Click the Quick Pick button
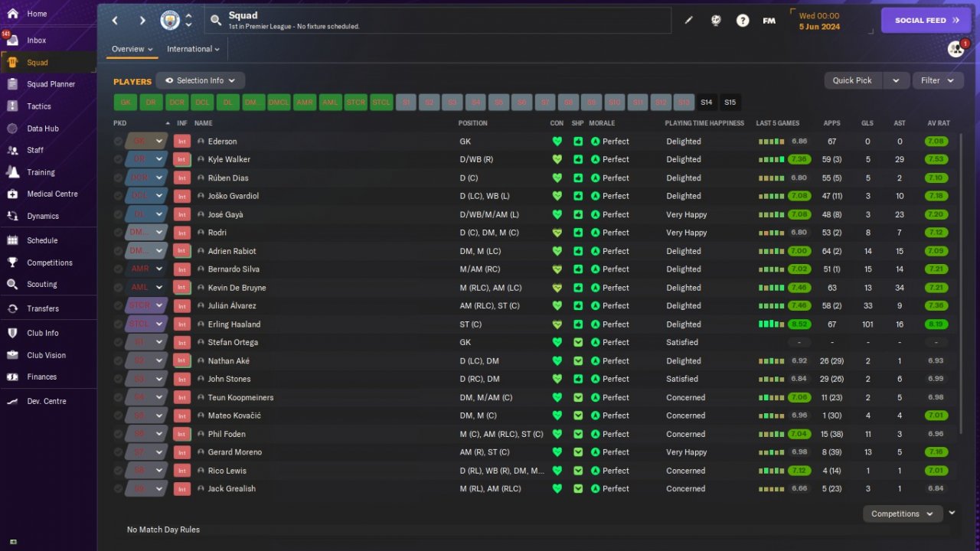Image resolution: width=980 pixels, height=551 pixels. pos(853,80)
